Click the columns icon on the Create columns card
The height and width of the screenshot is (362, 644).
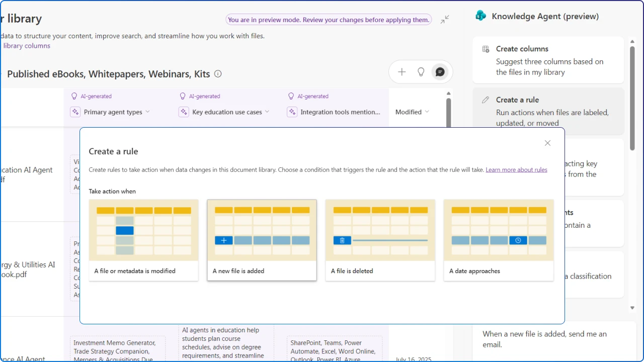coord(486,49)
